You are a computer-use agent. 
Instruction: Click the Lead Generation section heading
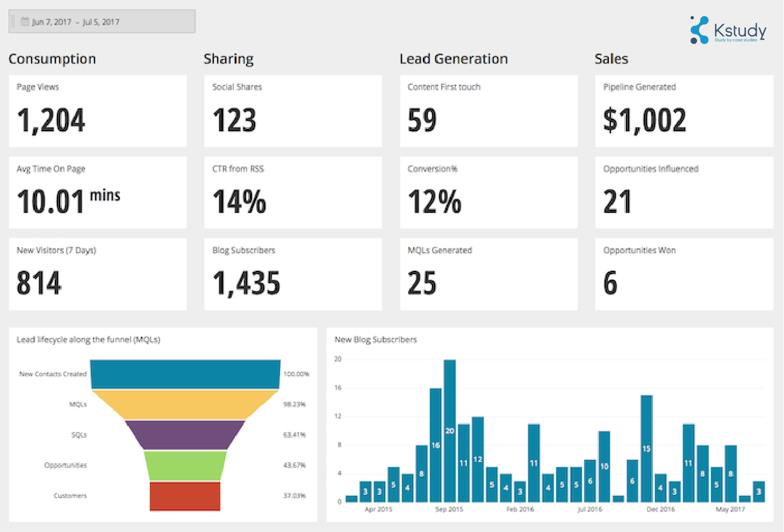[454, 59]
